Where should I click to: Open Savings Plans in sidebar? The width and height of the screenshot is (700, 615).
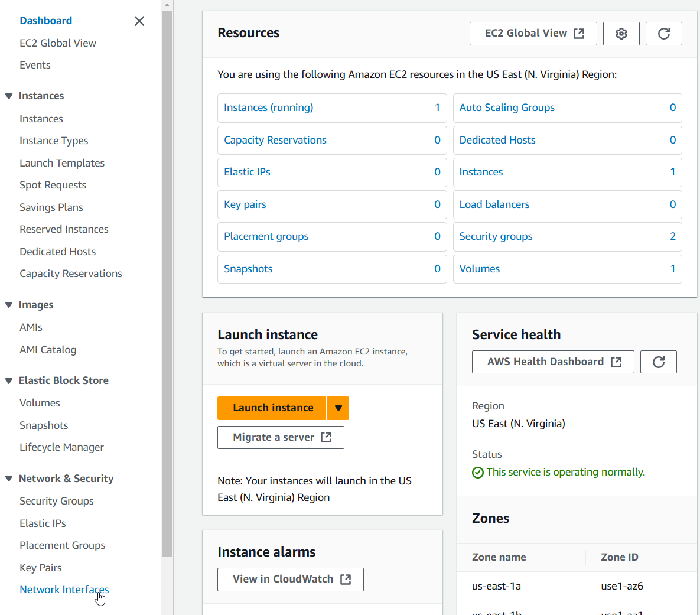coord(51,207)
